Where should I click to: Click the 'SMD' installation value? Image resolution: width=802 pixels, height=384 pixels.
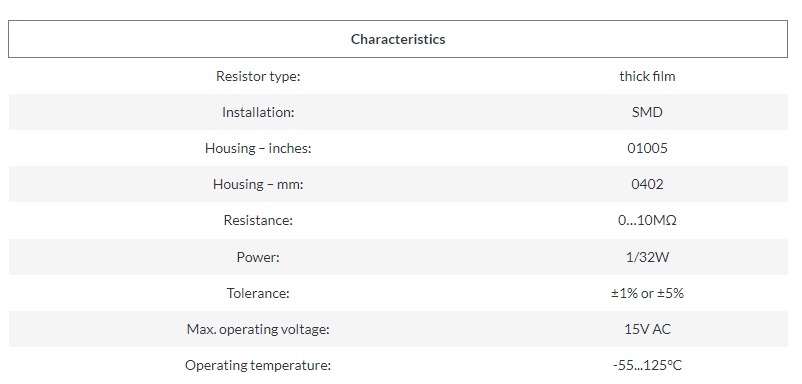click(x=647, y=112)
